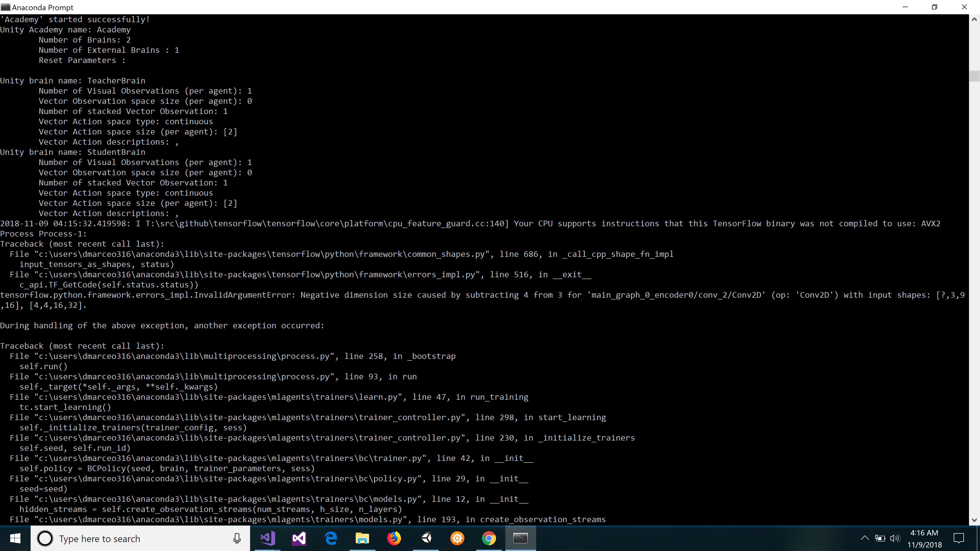Viewport: 980px width, 551px height.
Task: Select the running Anaconda Prompt taskbar window
Action: point(520,538)
